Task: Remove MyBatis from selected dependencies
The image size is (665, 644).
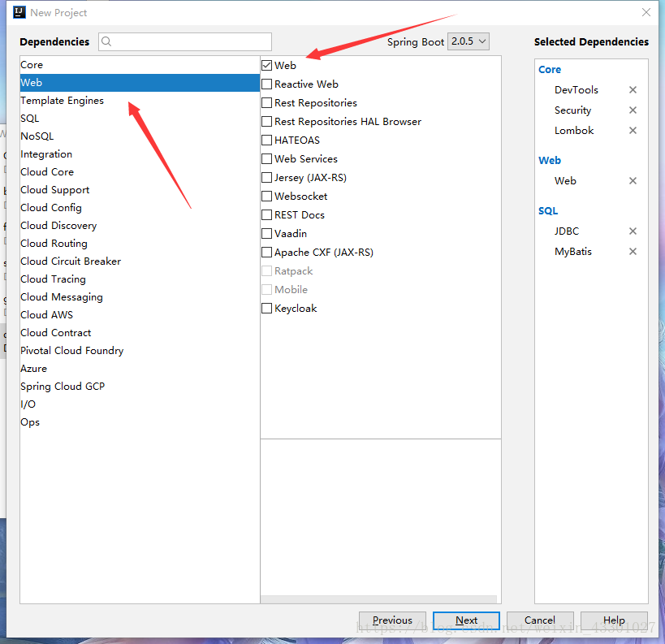Action: [x=633, y=252]
